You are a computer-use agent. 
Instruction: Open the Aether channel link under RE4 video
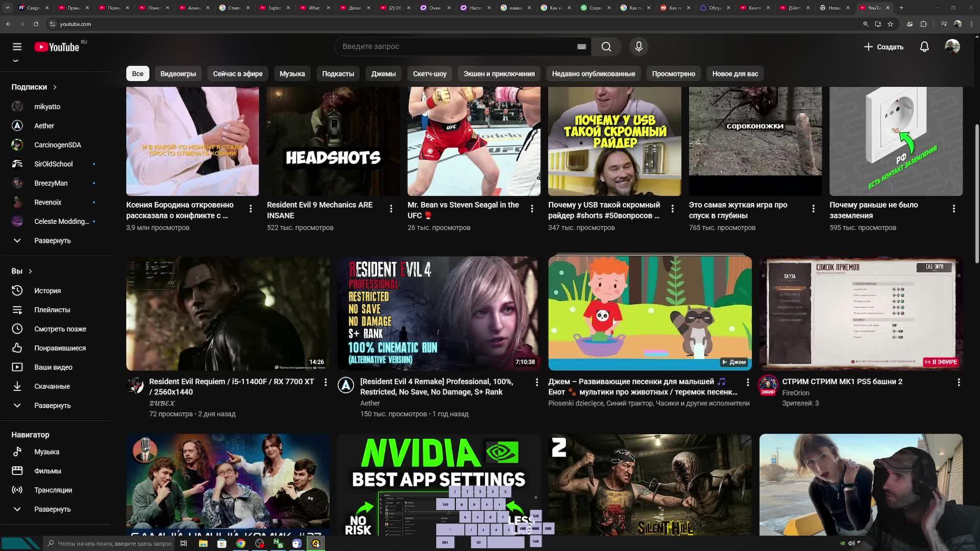(x=370, y=403)
